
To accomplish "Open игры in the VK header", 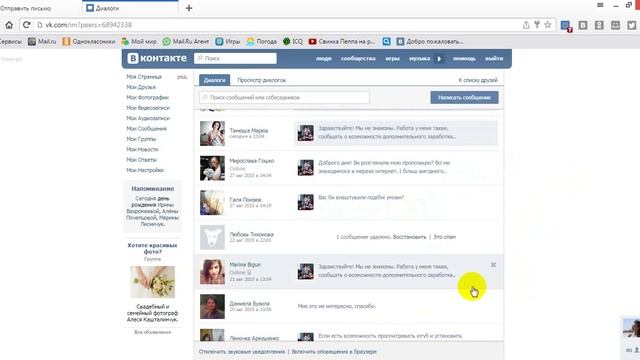I will pos(392,59).
